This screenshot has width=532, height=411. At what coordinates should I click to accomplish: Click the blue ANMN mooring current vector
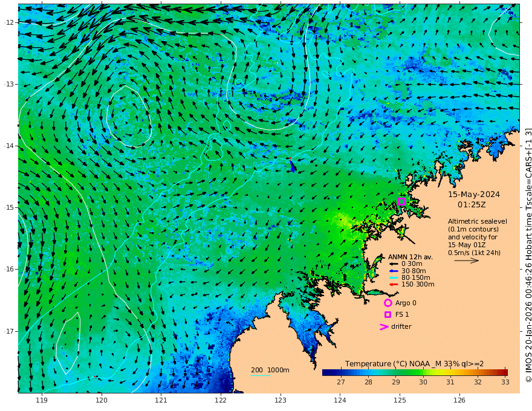292,165
